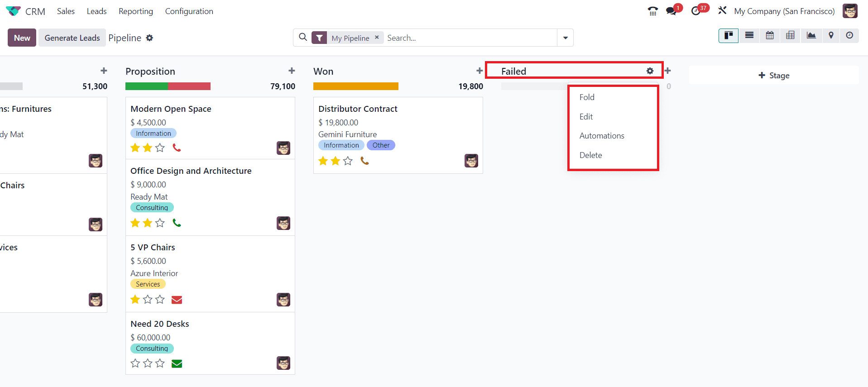This screenshot has width=868, height=387.
Task: Open the Need 20 Desks card
Action: 210,343
